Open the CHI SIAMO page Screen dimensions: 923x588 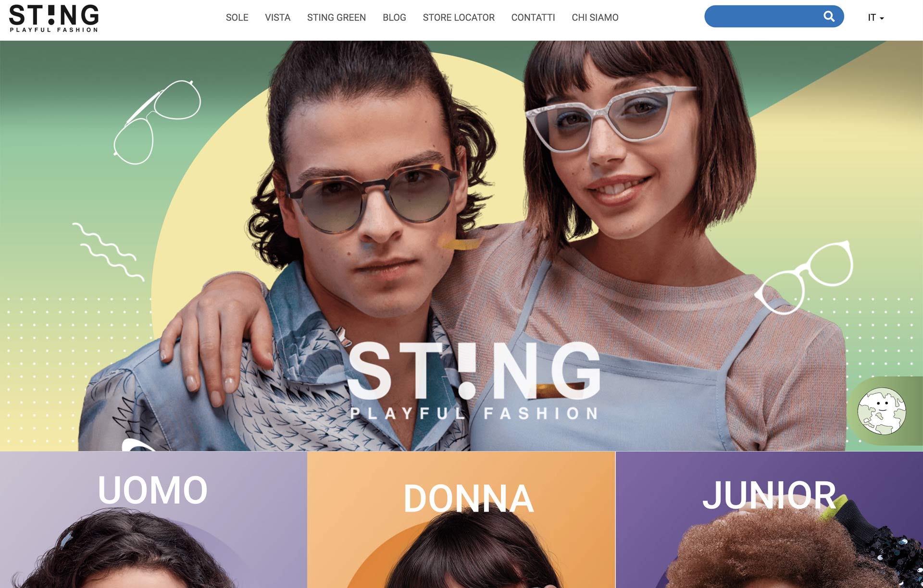[595, 18]
